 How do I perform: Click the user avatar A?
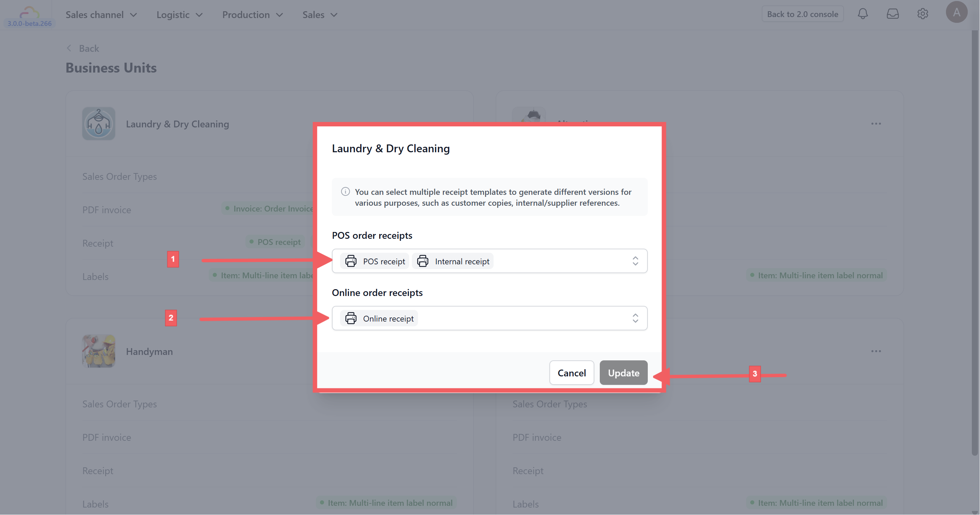(956, 12)
